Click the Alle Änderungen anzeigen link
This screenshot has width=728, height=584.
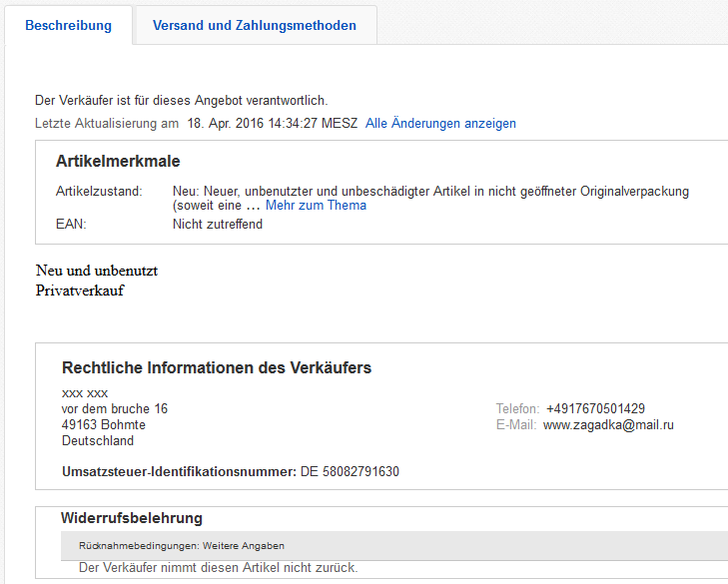(440, 124)
